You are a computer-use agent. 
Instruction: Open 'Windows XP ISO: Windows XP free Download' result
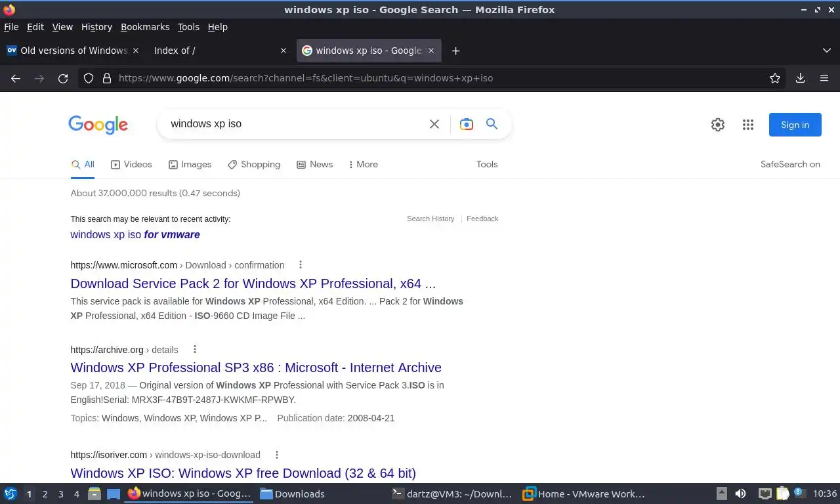pos(243,472)
